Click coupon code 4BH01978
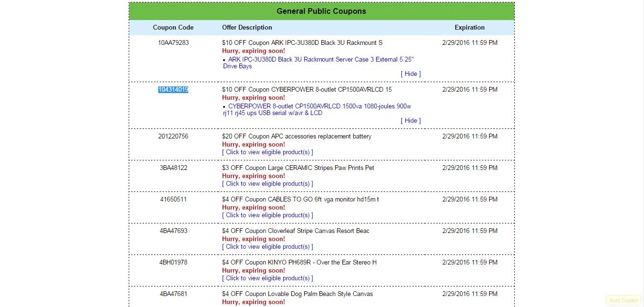 [x=174, y=262]
